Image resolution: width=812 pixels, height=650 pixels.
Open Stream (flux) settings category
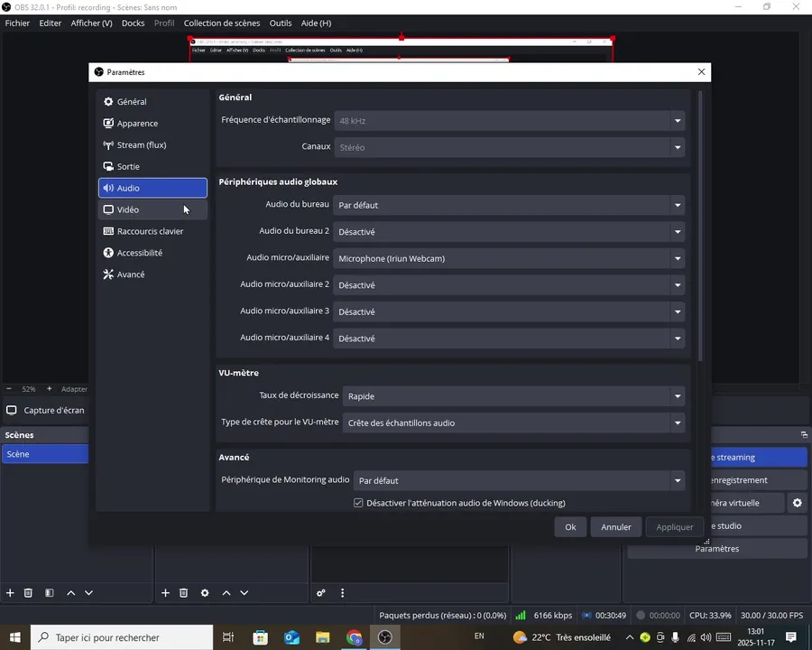pyautogui.click(x=152, y=145)
